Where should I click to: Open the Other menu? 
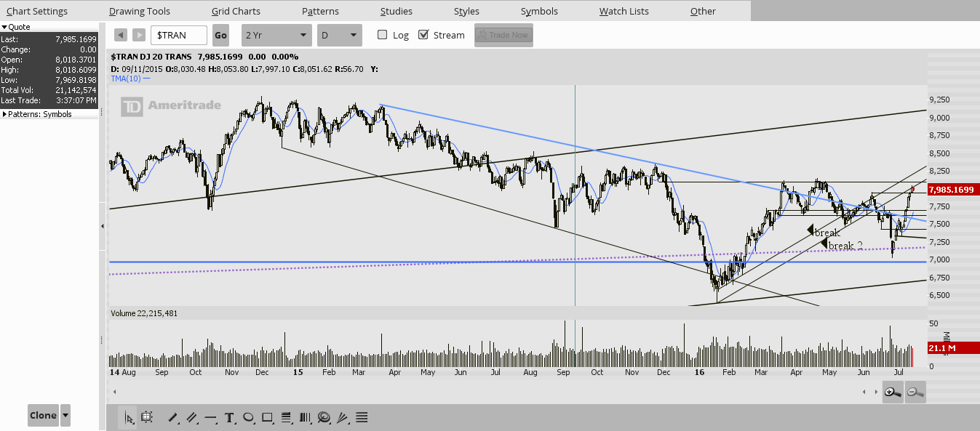pyautogui.click(x=703, y=11)
